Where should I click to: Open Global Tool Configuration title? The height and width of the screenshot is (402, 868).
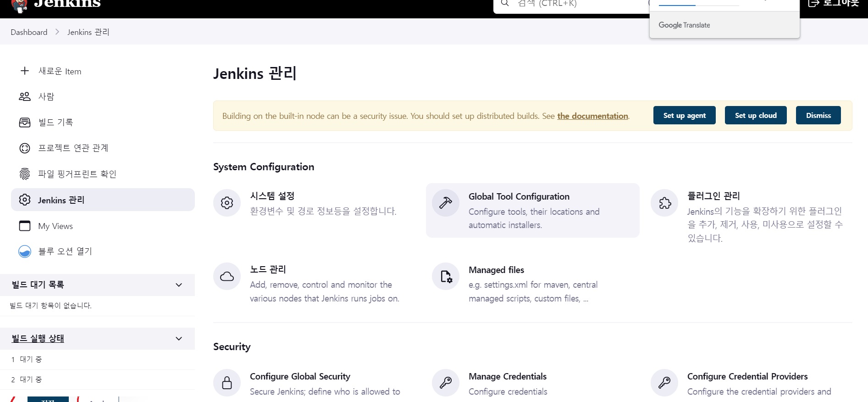(x=519, y=196)
